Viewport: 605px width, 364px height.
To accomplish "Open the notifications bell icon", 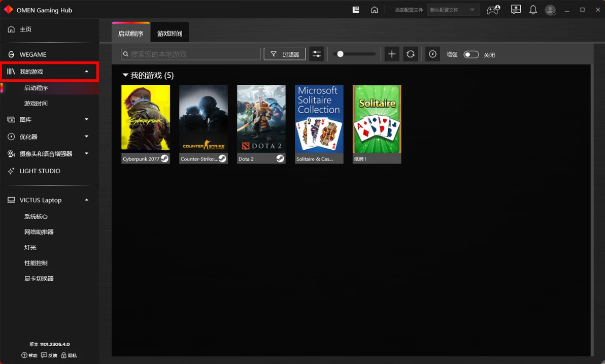I will [533, 10].
